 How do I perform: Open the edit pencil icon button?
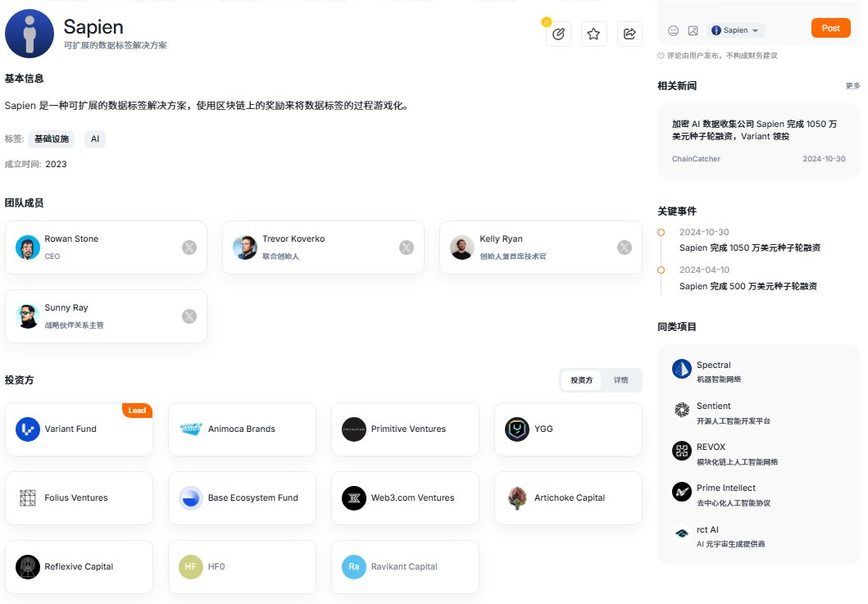(x=558, y=34)
